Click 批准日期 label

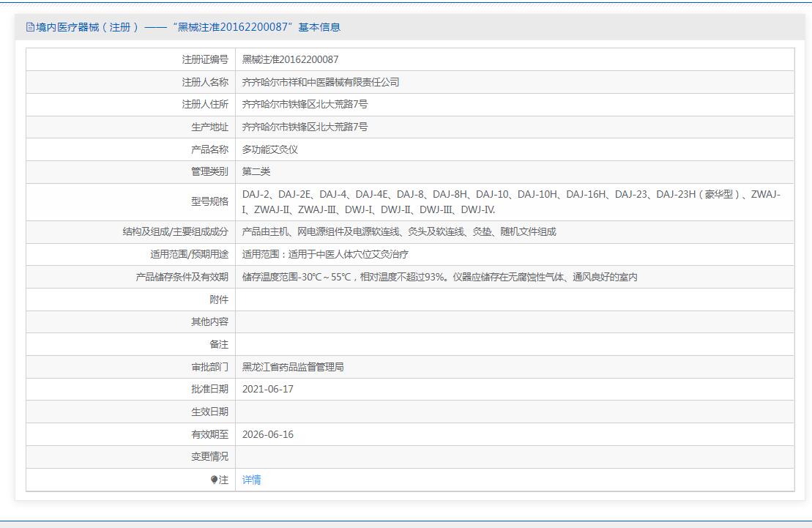[x=209, y=389]
